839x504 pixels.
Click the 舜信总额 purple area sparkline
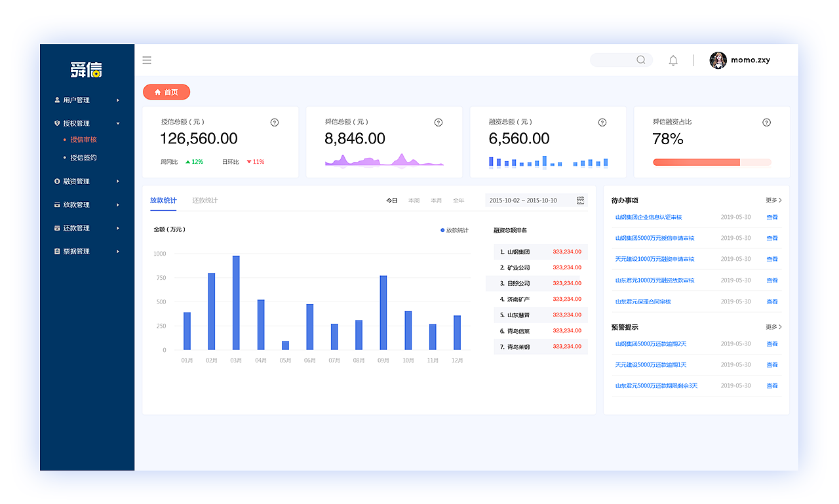click(384, 161)
